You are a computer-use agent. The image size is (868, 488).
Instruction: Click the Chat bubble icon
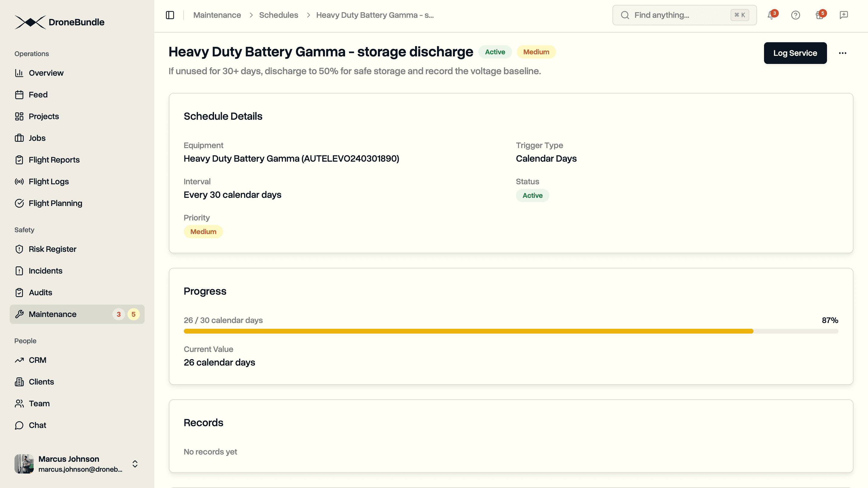[x=19, y=425]
